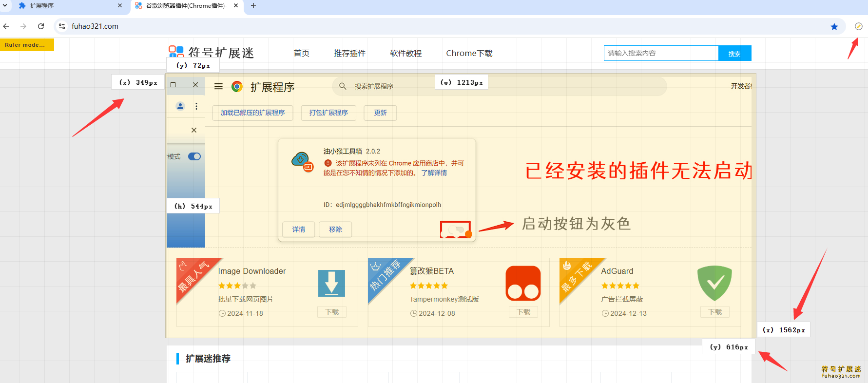
Task: Focus the 请输入搜索内容 search field
Action: coord(661,53)
